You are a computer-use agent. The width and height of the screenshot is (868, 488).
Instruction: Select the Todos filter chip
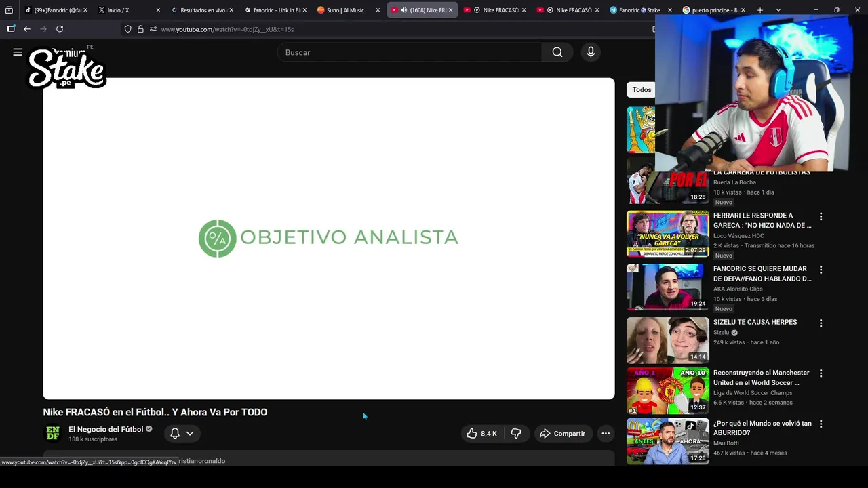(x=642, y=89)
